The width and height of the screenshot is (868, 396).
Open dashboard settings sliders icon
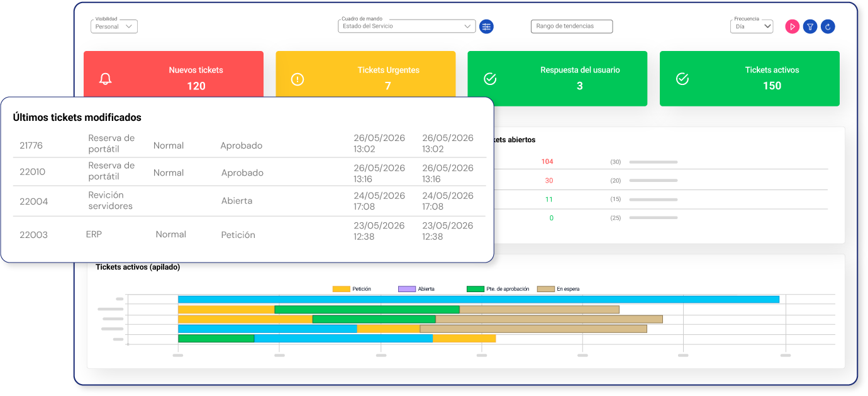coord(486,26)
